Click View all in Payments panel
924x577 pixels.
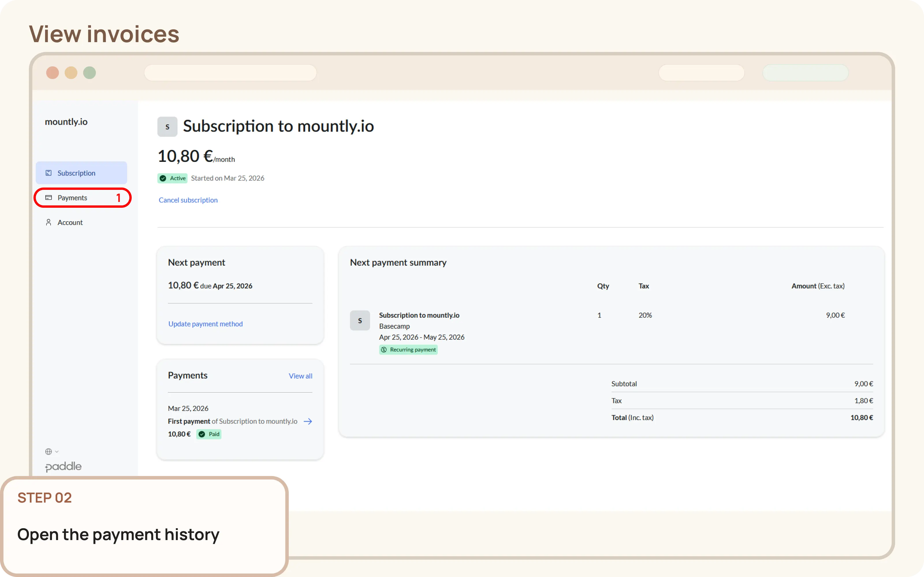pos(300,376)
